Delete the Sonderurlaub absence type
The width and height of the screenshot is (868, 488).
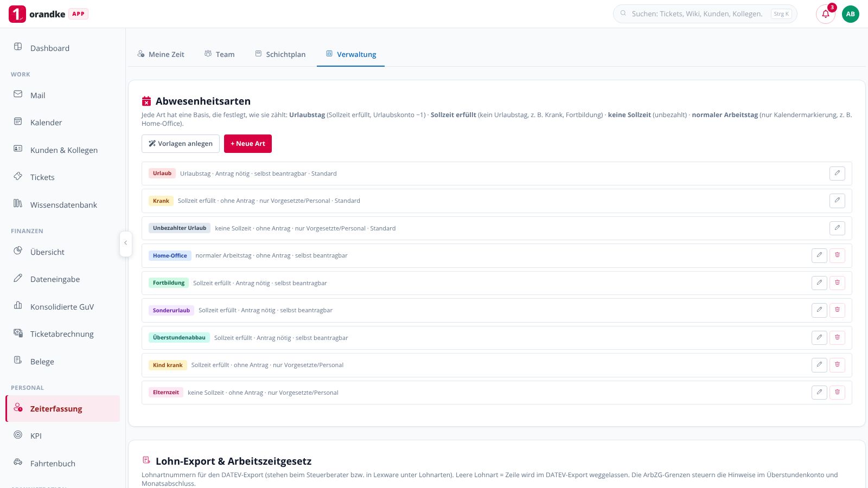[837, 310]
